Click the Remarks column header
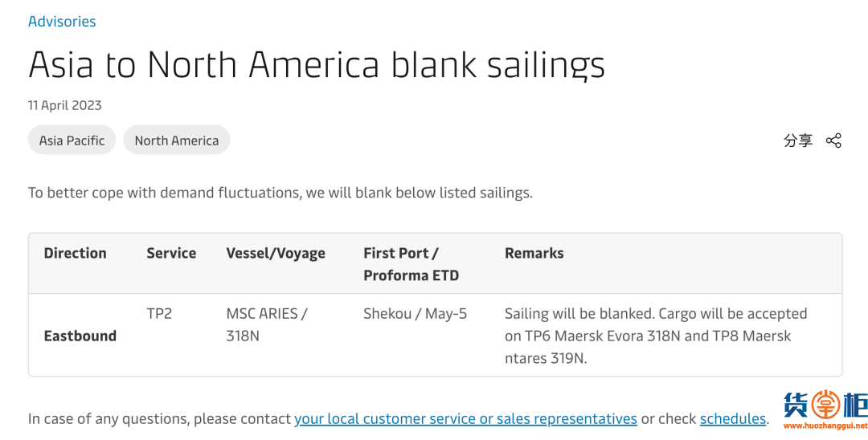Image resolution: width=868 pixels, height=440 pixels. (534, 253)
